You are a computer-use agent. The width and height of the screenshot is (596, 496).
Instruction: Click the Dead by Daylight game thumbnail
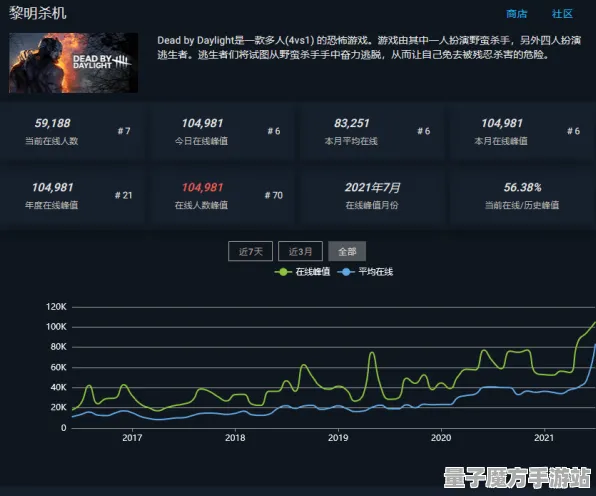click(x=73, y=63)
